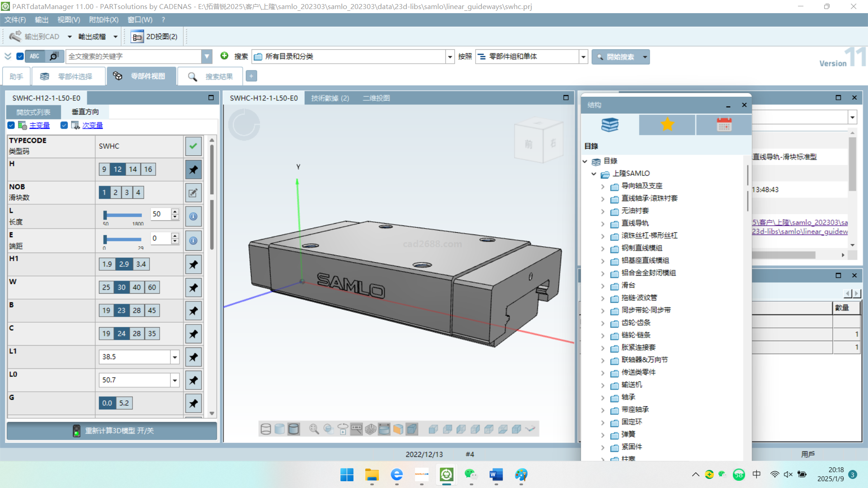Click zoom-to-fit magnifier in 3D toolbar
The width and height of the screenshot is (868, 488).
(x=314, y=429)
